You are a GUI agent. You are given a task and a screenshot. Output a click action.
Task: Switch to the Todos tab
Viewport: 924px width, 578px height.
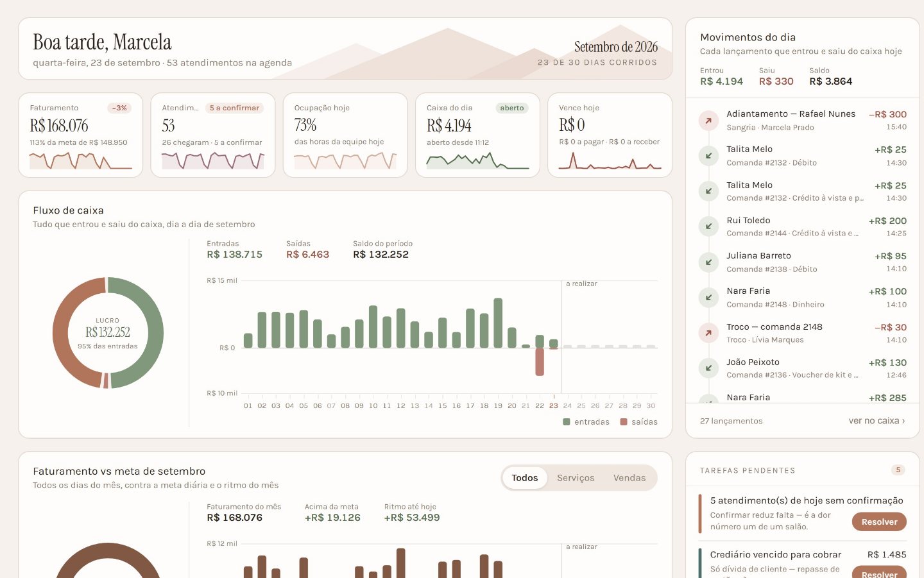(x=525, y=478)
